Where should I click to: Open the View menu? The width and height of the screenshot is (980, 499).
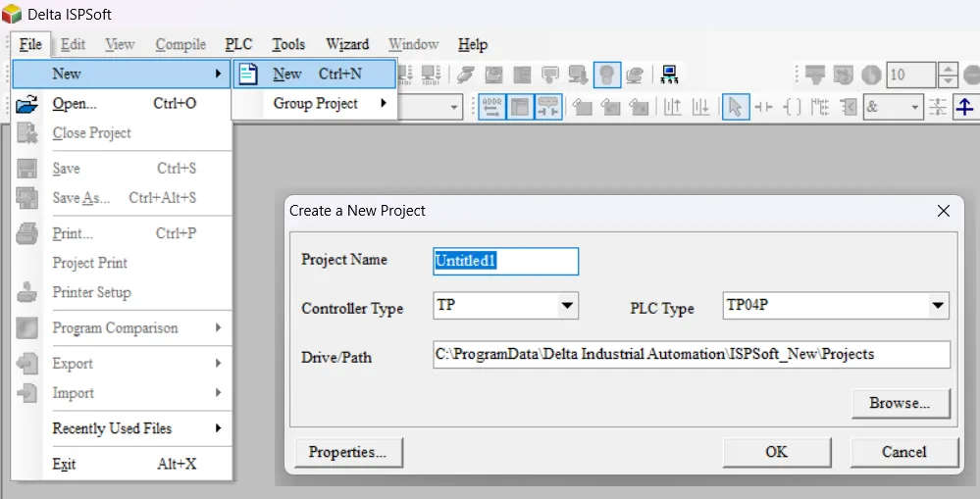(x=120, y=44)
